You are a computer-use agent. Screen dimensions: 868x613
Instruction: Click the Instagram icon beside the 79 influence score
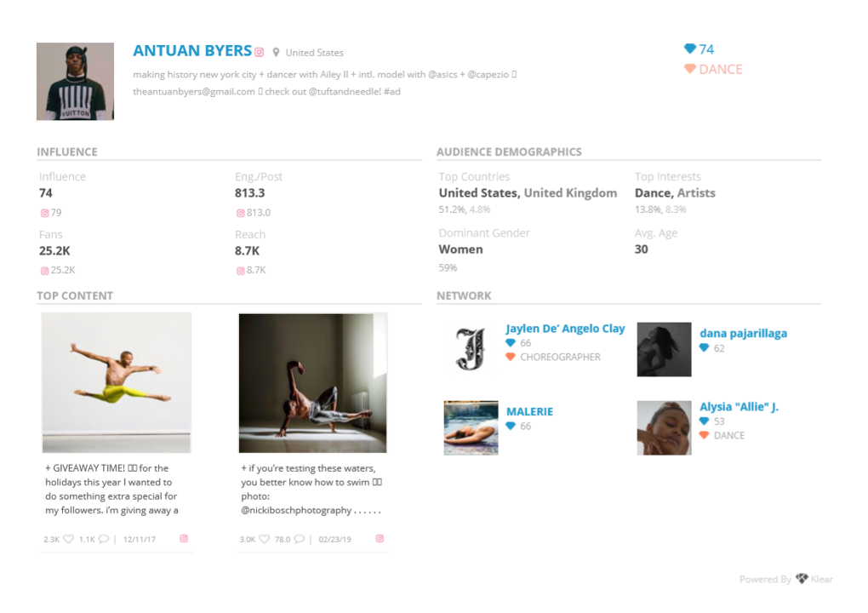pyautogui.click(x=45, y=213)
